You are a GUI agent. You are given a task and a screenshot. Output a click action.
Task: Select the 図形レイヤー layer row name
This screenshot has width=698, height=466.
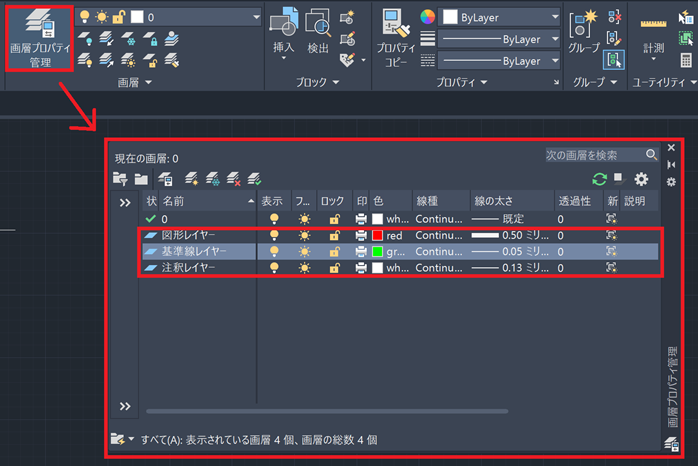pyautogui.click(x=188, y=235)
